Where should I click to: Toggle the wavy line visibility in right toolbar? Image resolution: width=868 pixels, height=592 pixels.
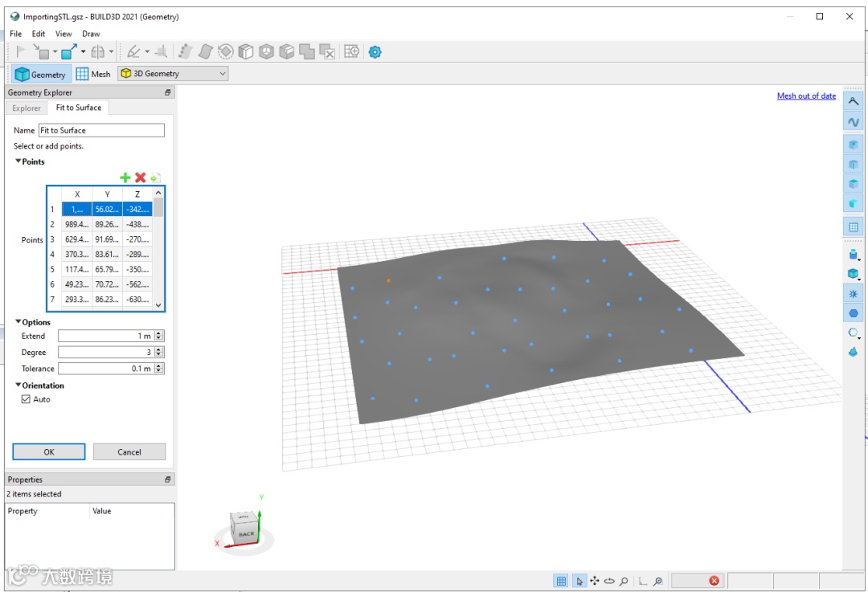click(854, 122)
